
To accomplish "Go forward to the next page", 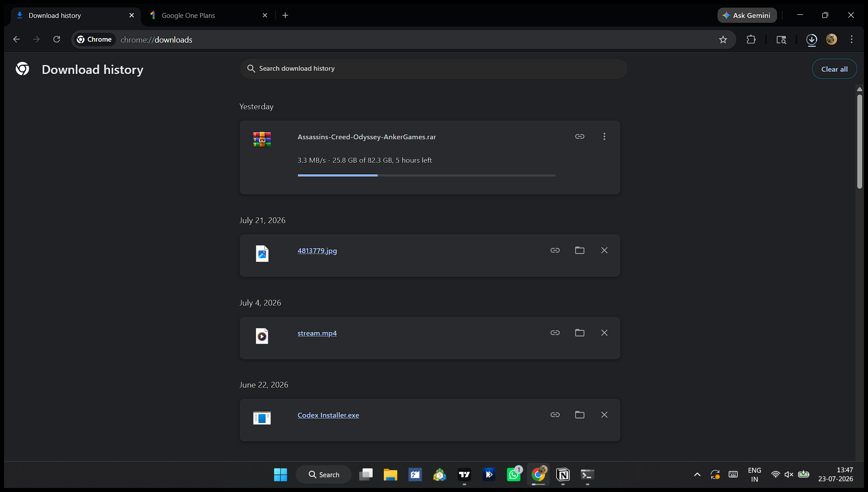I will (36, 39).
